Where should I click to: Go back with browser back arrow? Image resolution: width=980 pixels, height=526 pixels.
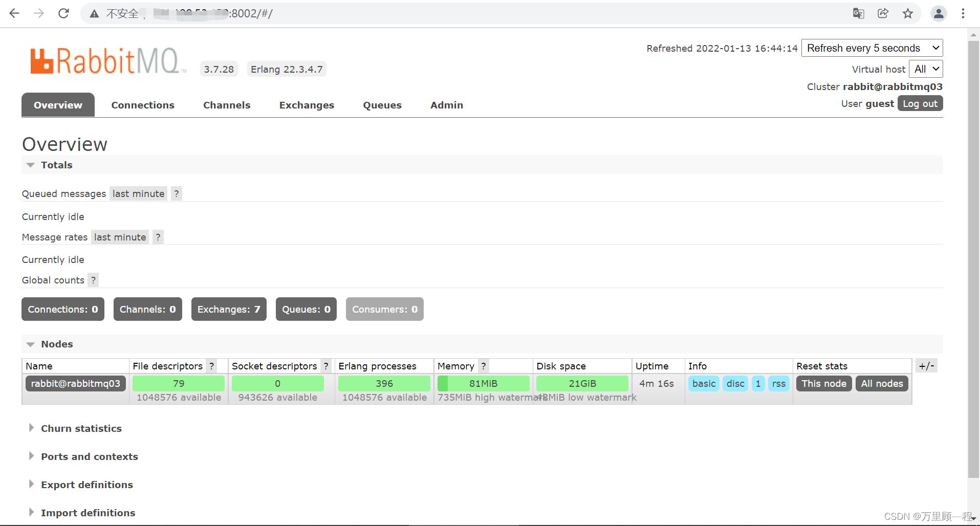point(14,13)
